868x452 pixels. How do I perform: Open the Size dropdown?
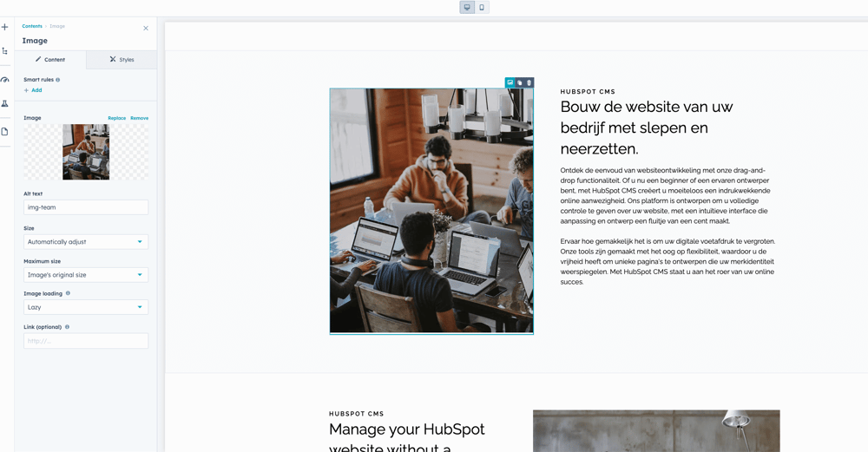coord(86,242)
